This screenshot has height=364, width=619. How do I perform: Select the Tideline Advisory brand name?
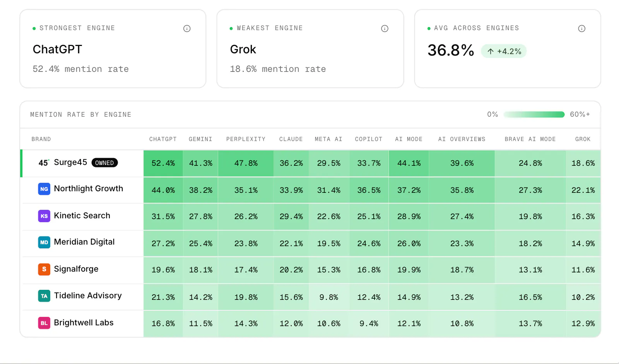[88, 296]
